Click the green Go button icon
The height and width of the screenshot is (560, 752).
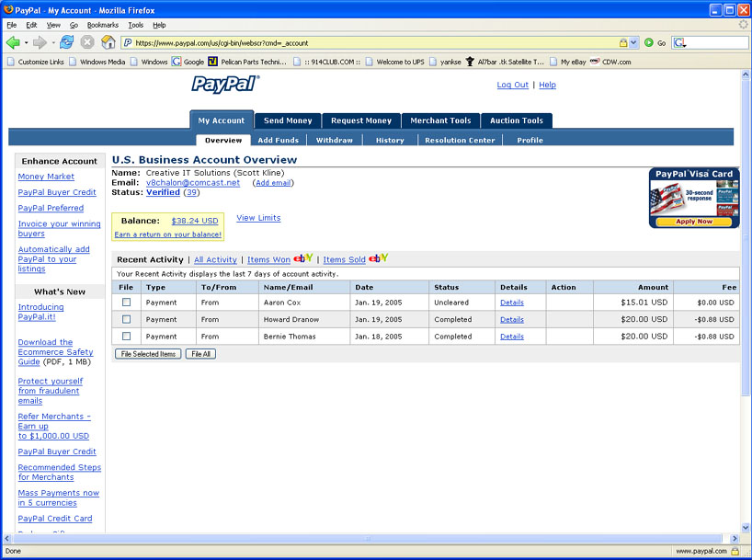click(x=649, y=42)
